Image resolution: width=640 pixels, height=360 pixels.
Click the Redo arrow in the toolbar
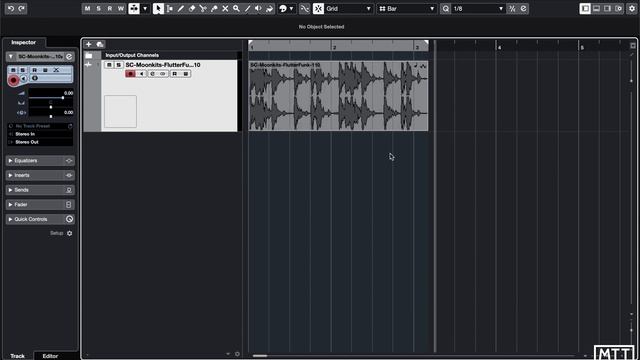(x=22, y=8)
